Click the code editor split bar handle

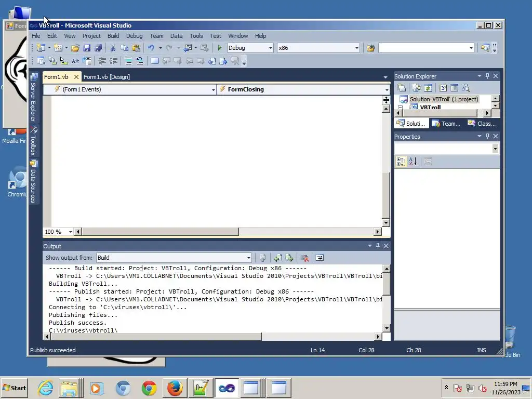386,100
